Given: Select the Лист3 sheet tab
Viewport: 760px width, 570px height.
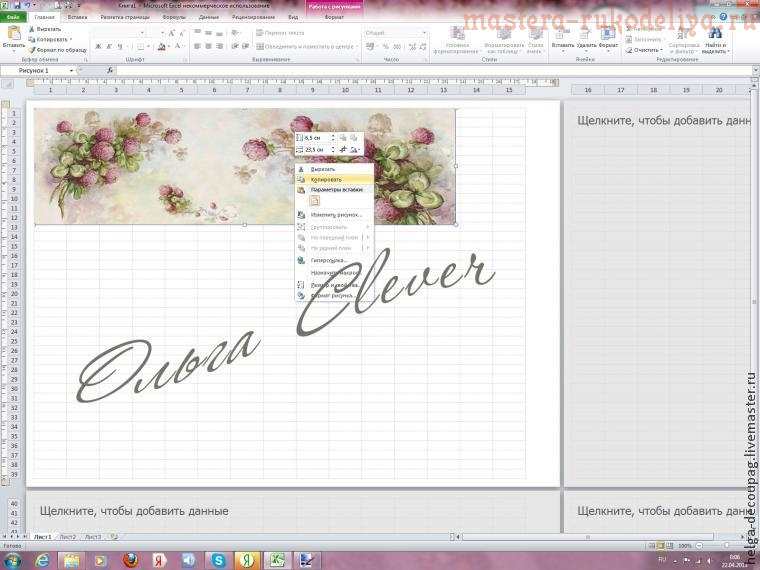Looking at the screenshot, I should (x=93, y=537).
